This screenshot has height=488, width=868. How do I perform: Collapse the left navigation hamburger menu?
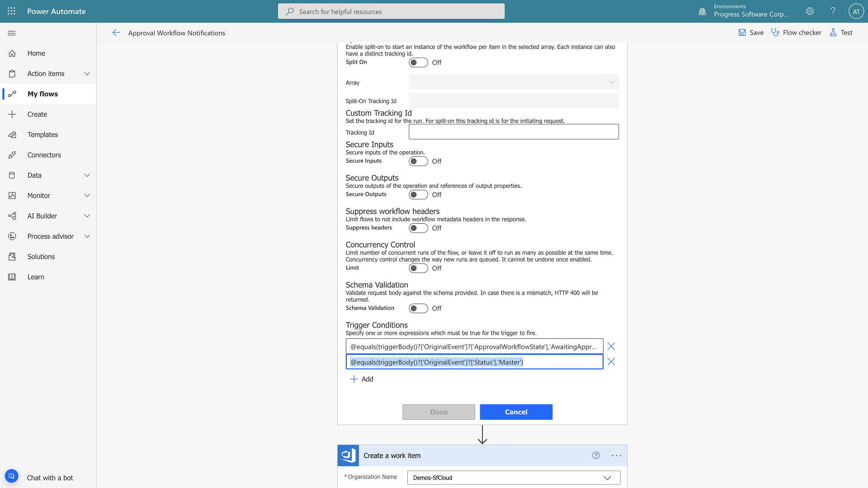point(12,33)
